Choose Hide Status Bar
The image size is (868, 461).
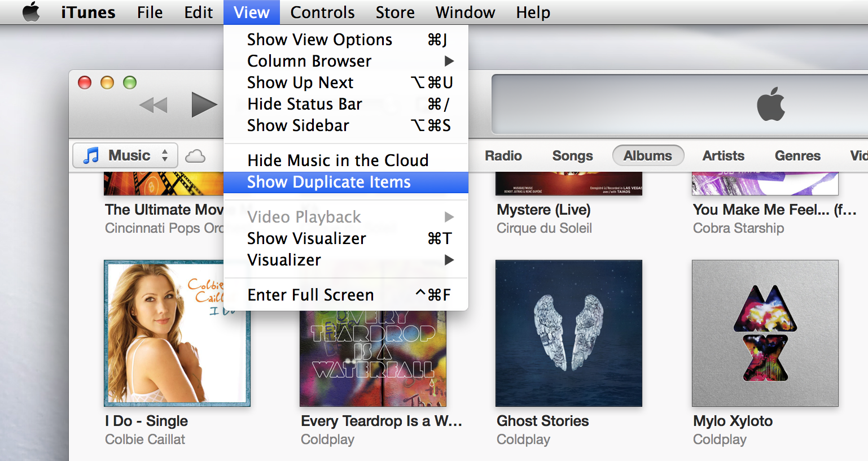pos(346,104)
